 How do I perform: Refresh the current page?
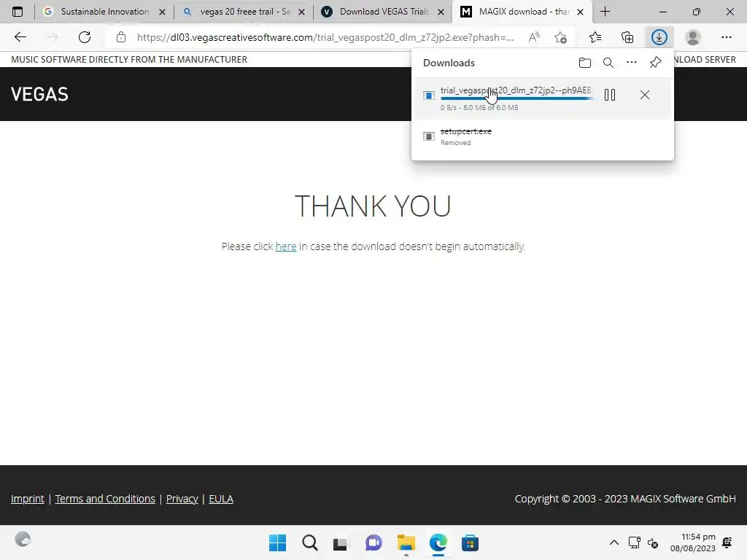[85, 37]
